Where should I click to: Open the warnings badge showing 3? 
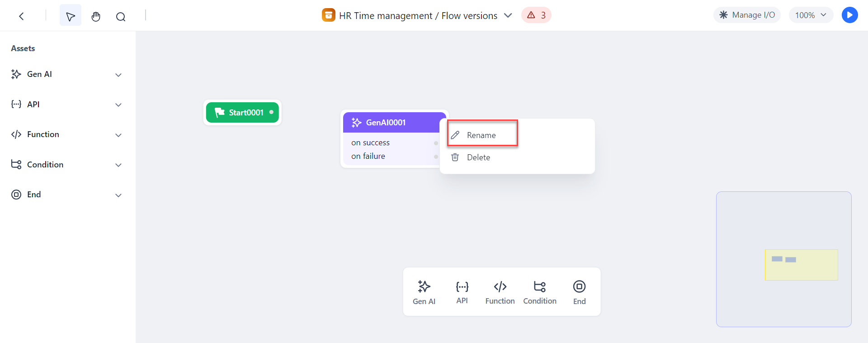[536, 15]
